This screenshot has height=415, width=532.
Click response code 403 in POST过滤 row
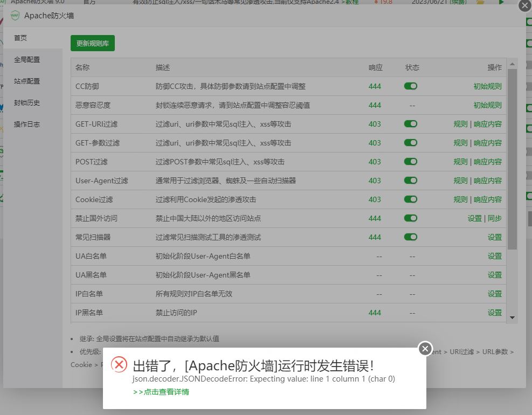click(375, 162)
